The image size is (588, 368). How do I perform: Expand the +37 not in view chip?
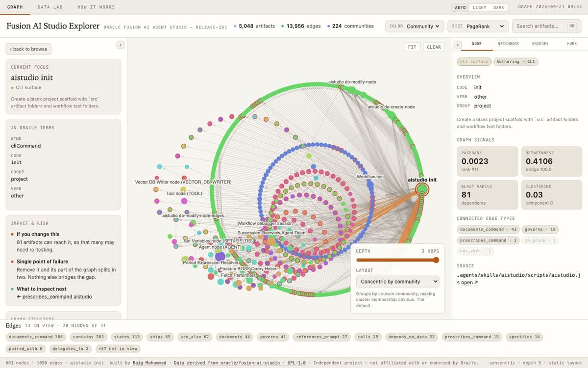[117, 348]
